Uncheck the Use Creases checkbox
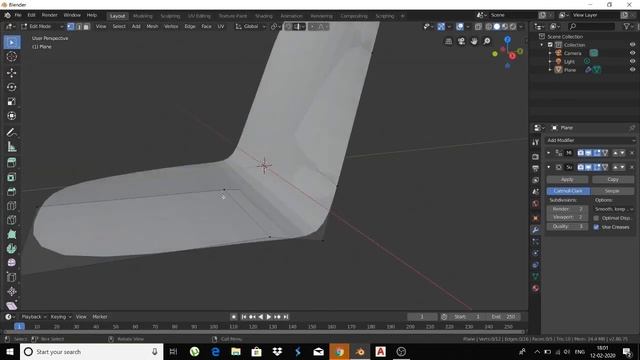Viewport: 640px width, 360px height. tap(596, 227)
